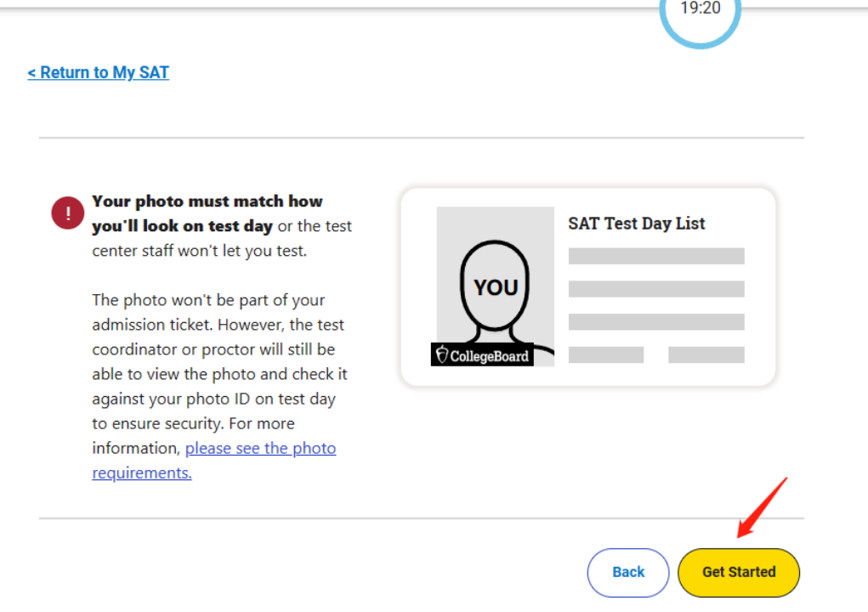Screen dimensions: 868x612
Task: Click the short left gray placeholder bar
Action: [605, 354]
